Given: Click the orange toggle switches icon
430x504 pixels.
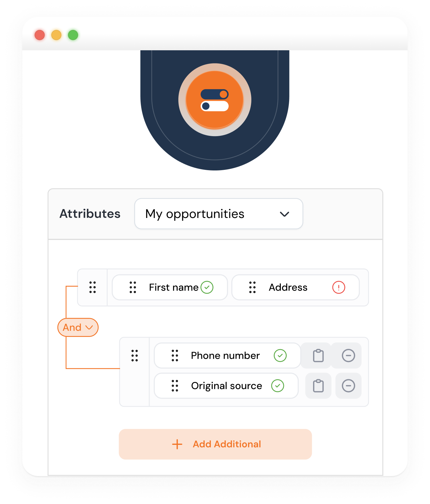Looking at the screenshot, I should click(215, 100).
